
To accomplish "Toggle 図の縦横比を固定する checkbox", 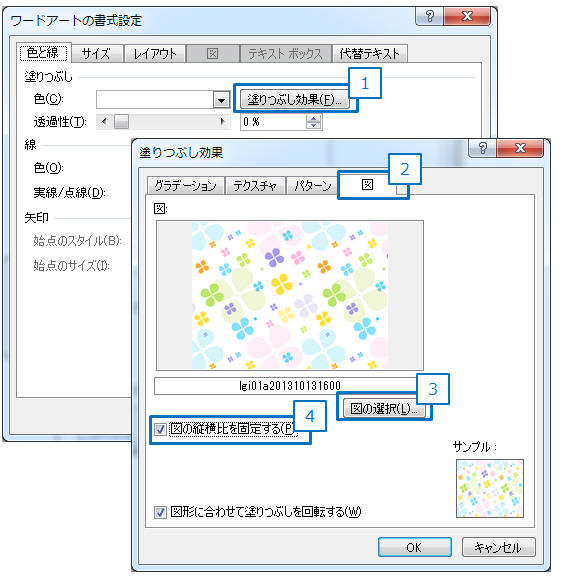I will [x=160, y=429].
